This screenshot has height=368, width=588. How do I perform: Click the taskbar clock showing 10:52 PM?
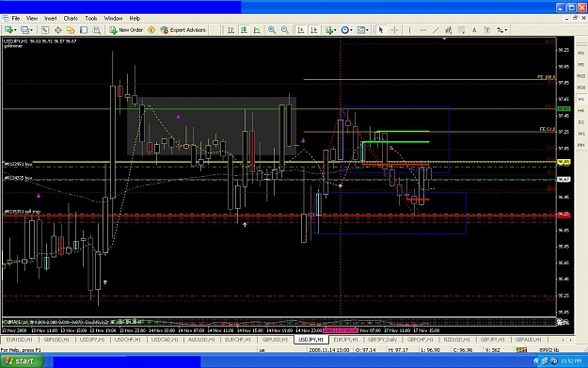tap(571, 361)
